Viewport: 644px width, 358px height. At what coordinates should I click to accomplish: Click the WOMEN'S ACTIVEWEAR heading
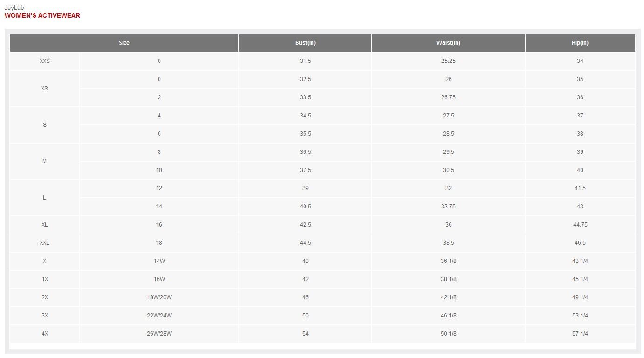(x=42, y=15)
